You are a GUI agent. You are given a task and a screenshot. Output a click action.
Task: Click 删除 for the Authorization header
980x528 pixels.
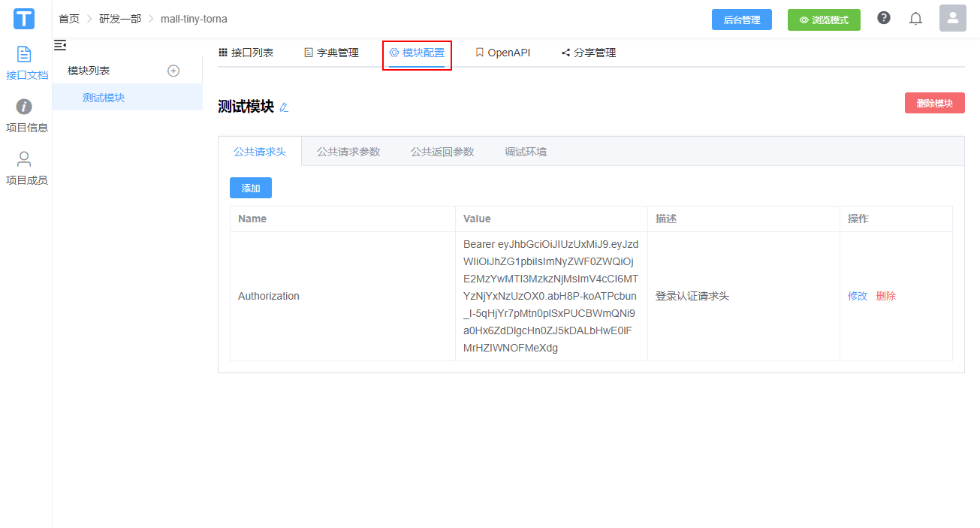[x=886, y=296]
